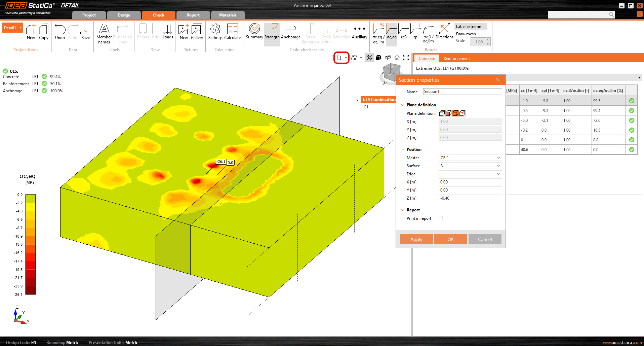Show the εpl plastic strain result
This screenshot has height=346, width=644.
click(x=416, y=32)
